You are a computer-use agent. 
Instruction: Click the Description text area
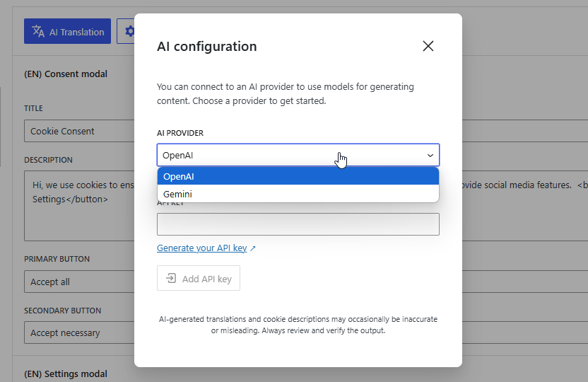pos(79,206)
